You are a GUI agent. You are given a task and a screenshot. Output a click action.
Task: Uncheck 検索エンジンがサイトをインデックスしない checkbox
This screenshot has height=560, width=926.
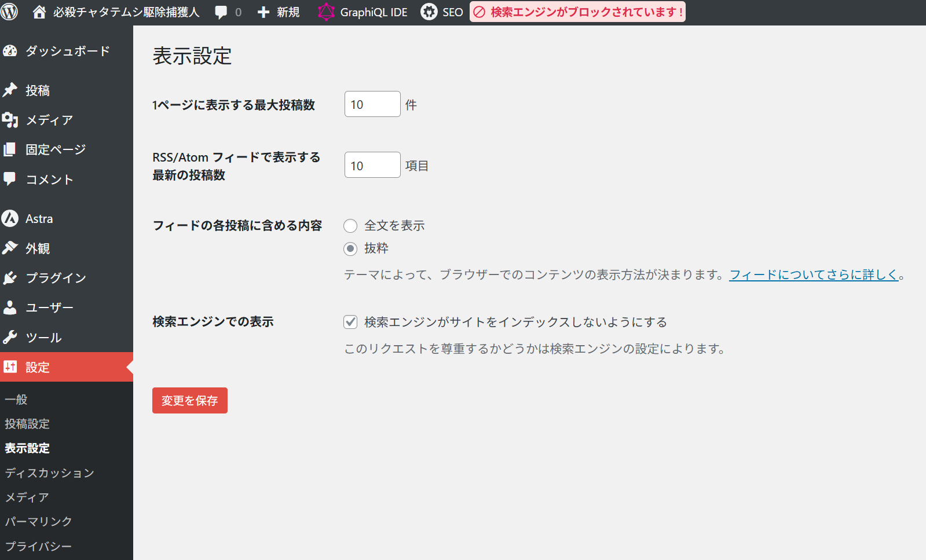pos(350,322)
